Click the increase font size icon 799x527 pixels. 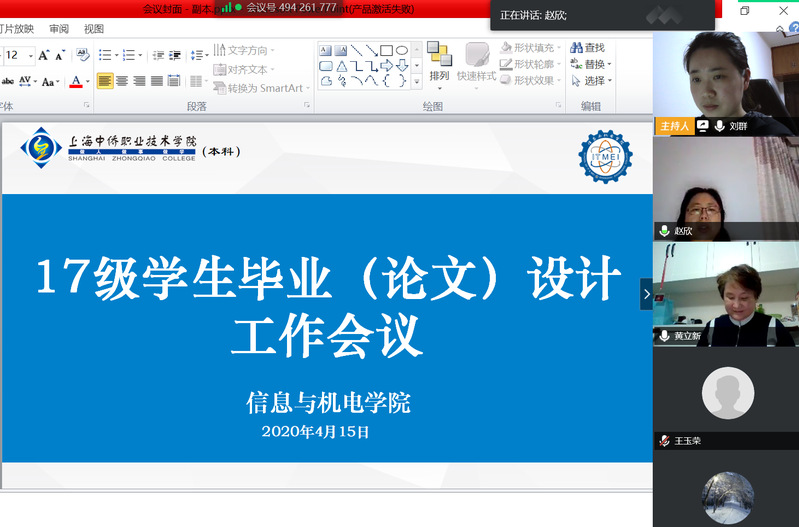(x=43, y=55)
